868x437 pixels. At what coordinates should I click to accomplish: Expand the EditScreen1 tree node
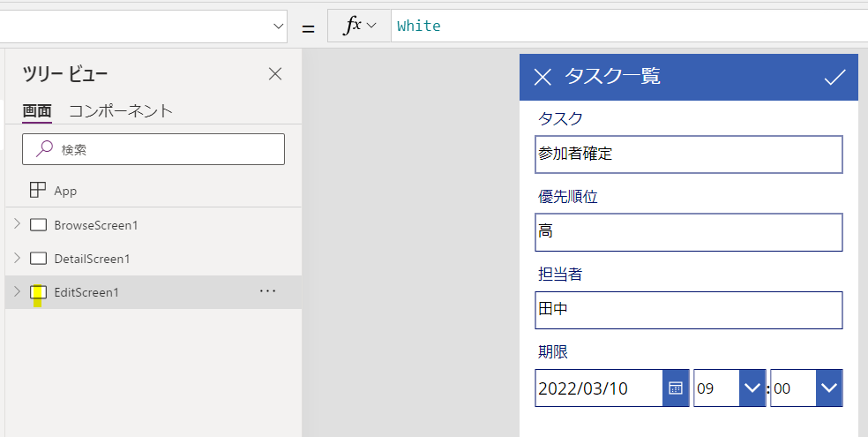[x=17, y=292]
